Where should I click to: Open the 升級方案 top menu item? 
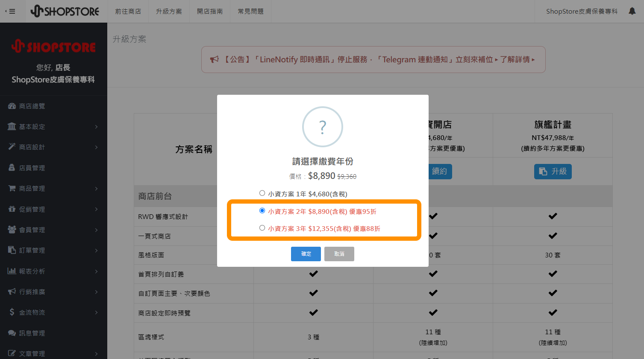169,12
